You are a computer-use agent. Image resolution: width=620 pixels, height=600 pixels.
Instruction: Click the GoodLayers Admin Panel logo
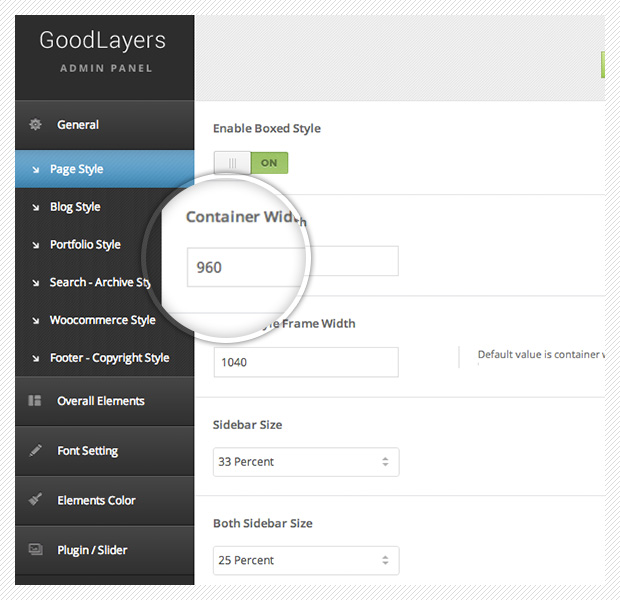pos(103,52)
